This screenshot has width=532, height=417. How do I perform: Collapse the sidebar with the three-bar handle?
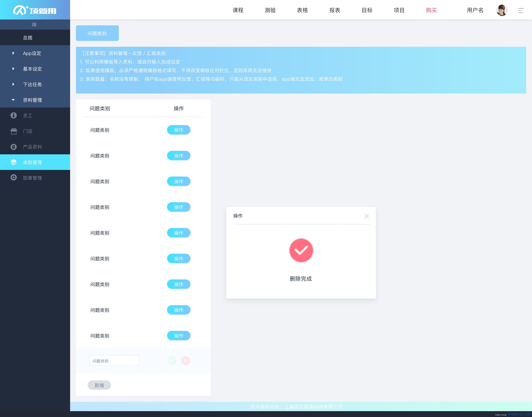click(x=34, y=24)
